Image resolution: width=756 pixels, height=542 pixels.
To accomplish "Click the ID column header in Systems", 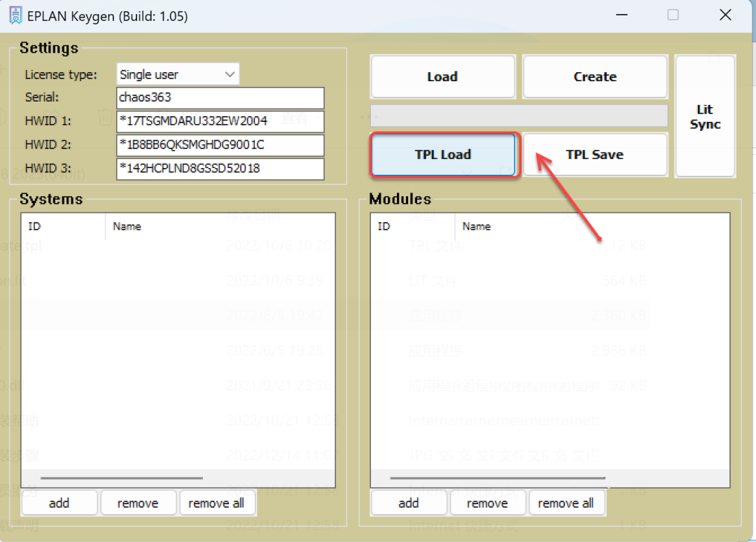I will click(x=63, y=227).
